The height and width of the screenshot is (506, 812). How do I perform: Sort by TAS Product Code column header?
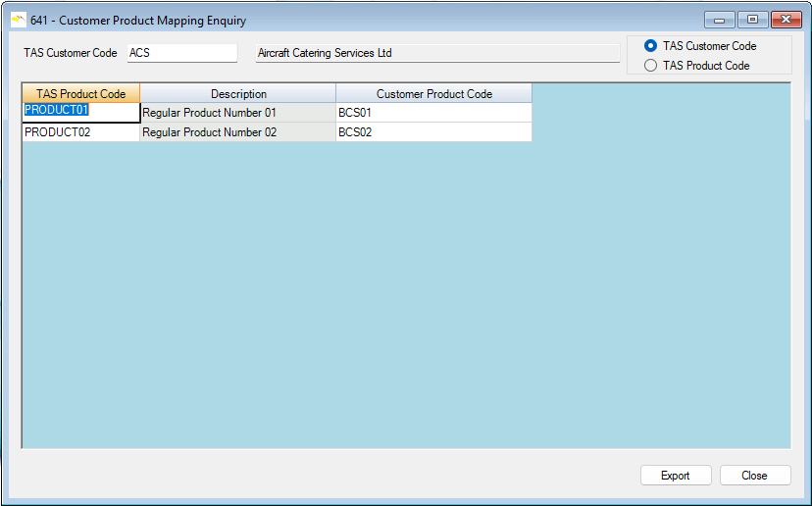pos(81,94)
